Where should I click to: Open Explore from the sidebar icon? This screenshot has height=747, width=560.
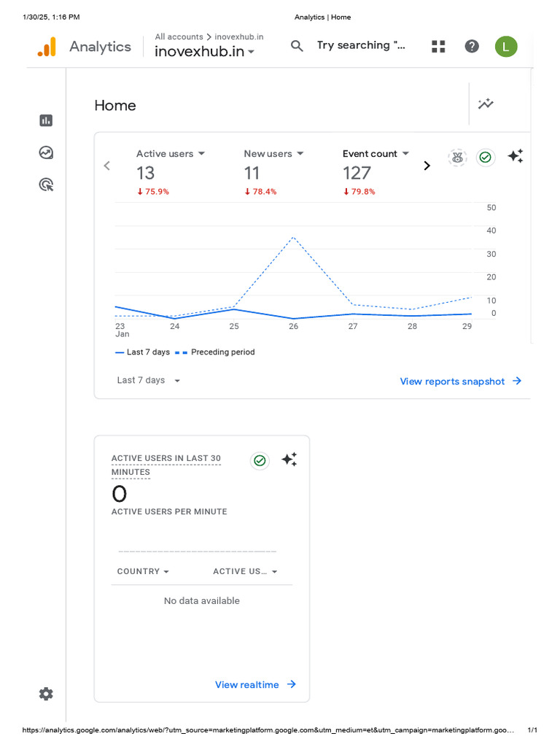(46, 152)
